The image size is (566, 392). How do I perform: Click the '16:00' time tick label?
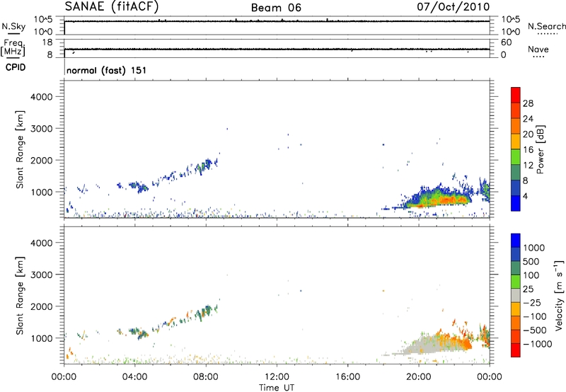(347, 377)
